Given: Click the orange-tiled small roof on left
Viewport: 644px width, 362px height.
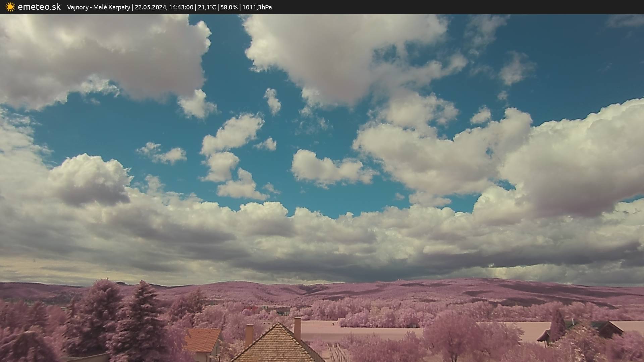Looking at the screenshot, I should (202, 340).
